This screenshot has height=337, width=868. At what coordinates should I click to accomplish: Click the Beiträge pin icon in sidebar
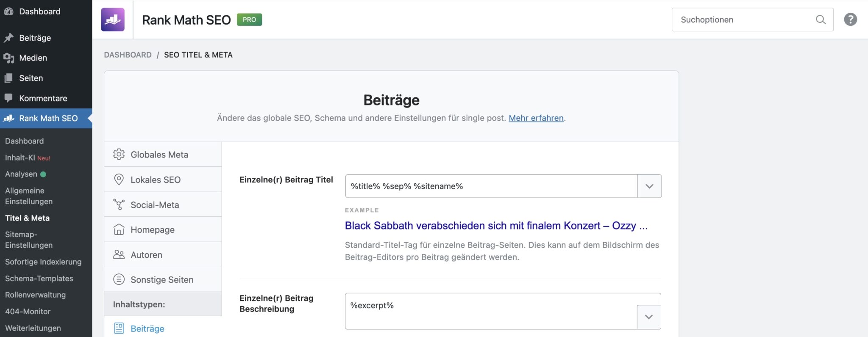[8, 38]
